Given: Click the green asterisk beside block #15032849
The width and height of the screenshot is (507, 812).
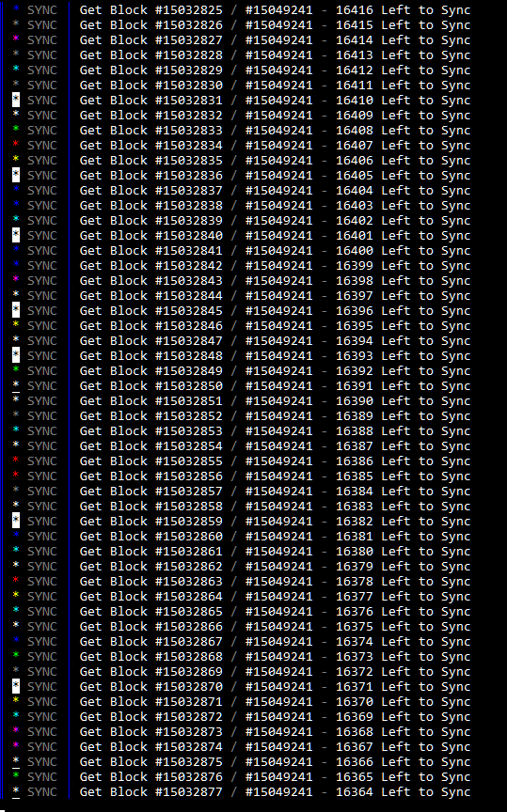Looking at the screenshot, I should (16, 368).
